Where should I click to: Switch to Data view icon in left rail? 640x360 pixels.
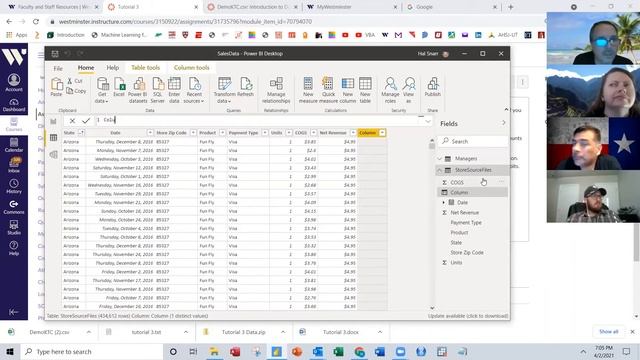tap(53, 138)
